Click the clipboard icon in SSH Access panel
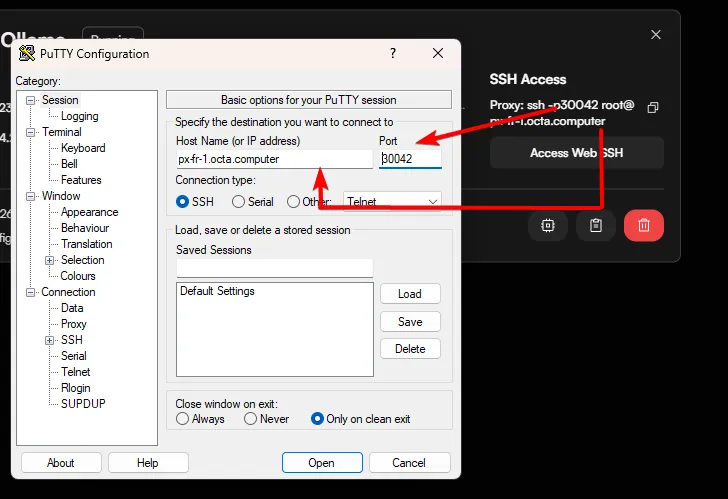The width and height of the screenshot is (728, 499). (596, 225)
